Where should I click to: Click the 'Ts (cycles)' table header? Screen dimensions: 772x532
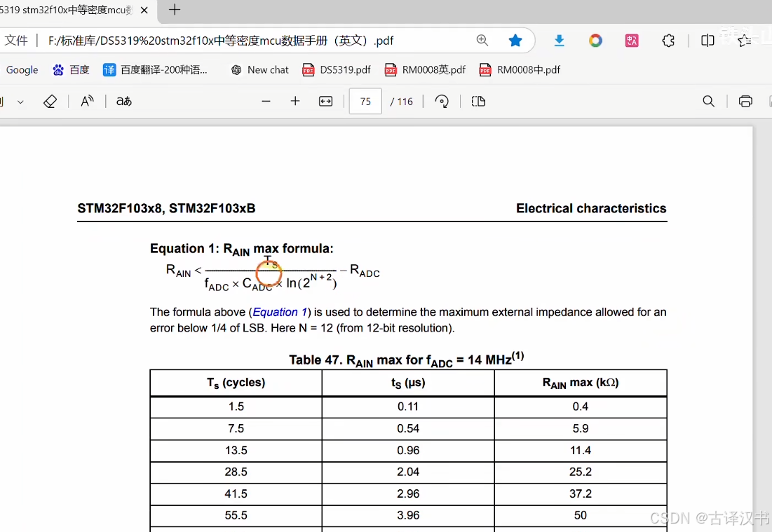click(x=236, y=383)
